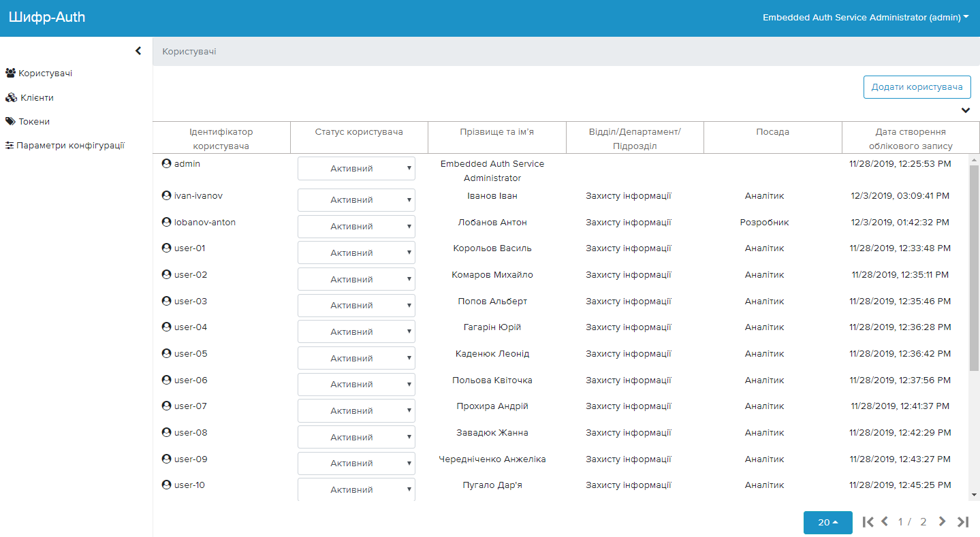The width and height of the screenshot is (980, 537).
Task: Click the sliders icon beside Параметри конфігурації
Action: tap(10, 145)
